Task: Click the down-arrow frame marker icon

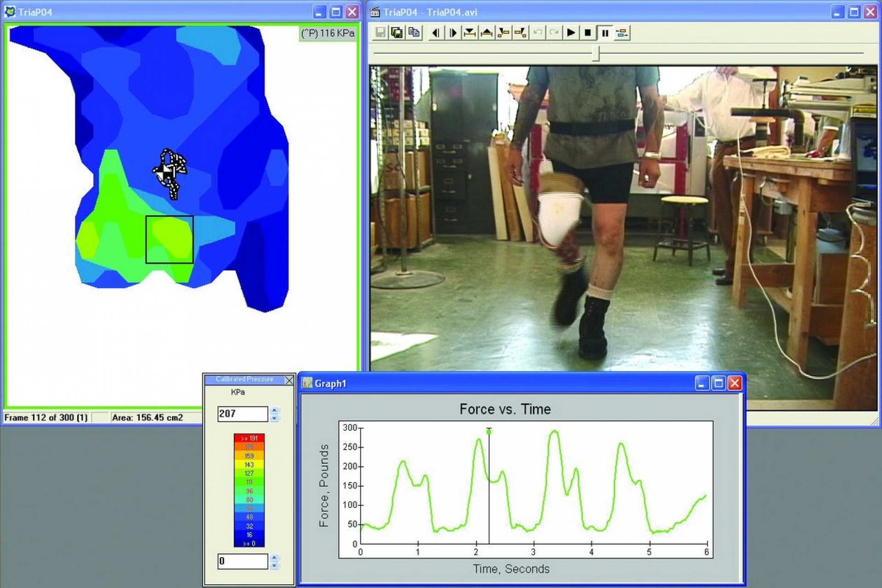Action: (x=470, y=33)
